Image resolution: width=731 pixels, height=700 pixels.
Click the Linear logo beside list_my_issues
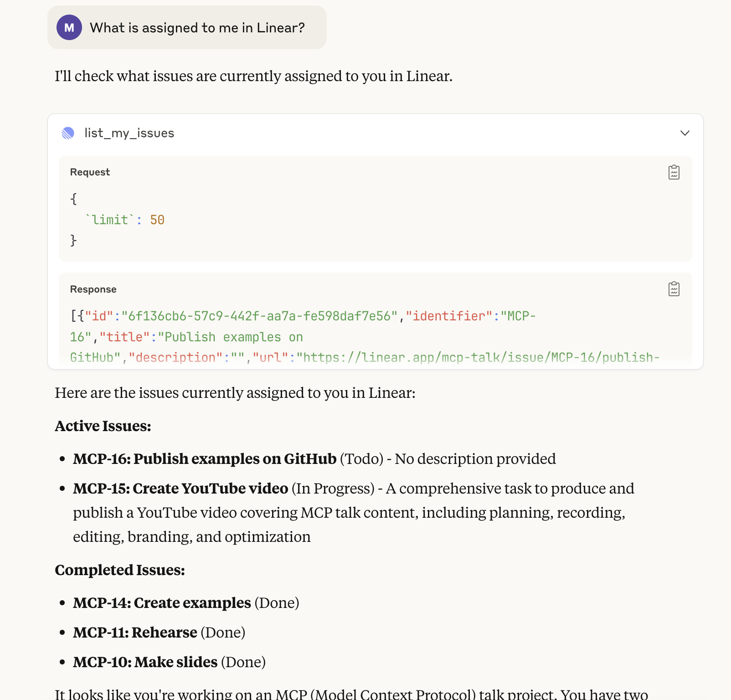(x=68, y=133)
